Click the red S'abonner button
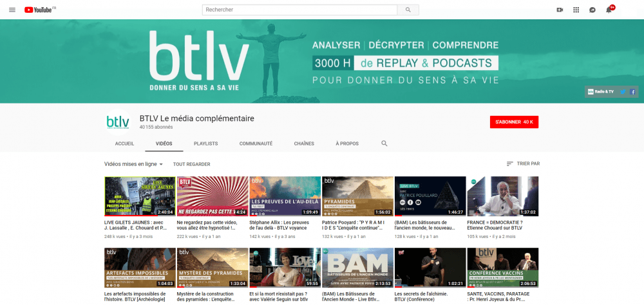 514,122
